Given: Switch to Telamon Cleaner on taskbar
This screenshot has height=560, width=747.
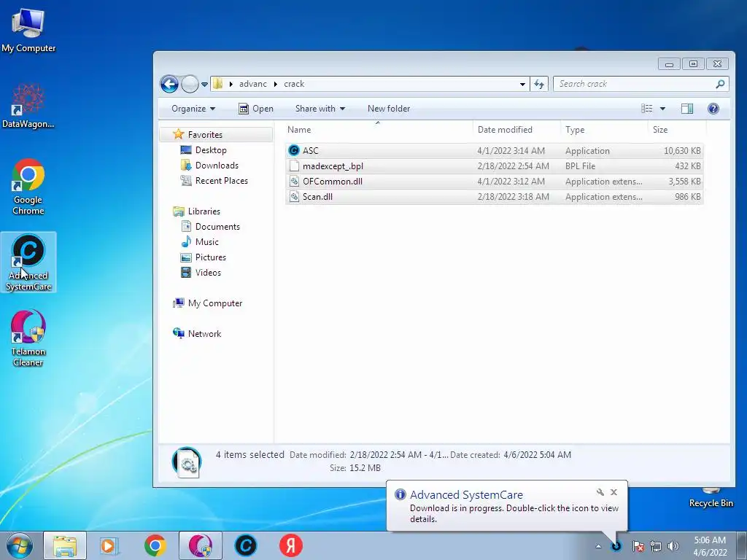Looking at the screenshot, I should click(201, 545).
